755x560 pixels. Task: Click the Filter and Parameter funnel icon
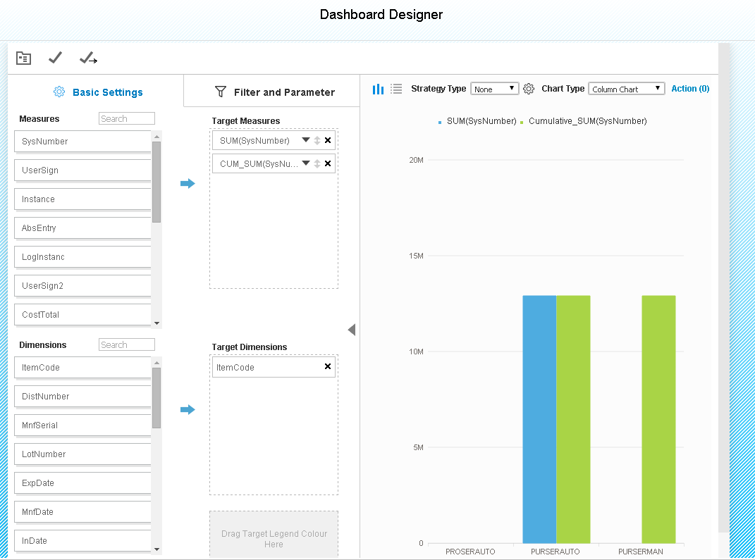click(x=221, y=92)
